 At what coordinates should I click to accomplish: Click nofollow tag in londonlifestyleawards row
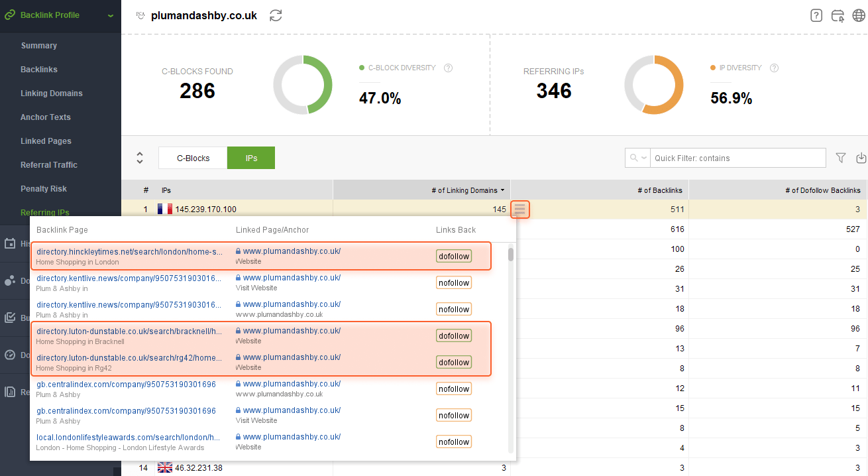[x=454, y=442]
